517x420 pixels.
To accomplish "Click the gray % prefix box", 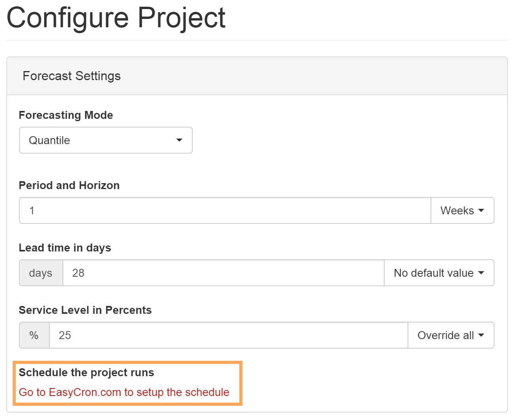I will pyautogui.click(x=34, y=335).
